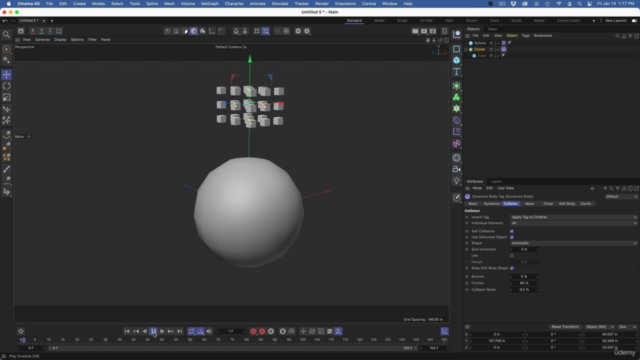
Task: Open User Data in Attributes manager
Action: pyautogui.click(x=505, y=188)
